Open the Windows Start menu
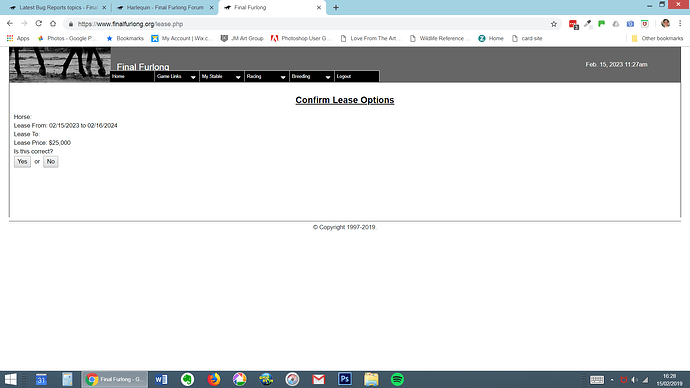Viewport: 690px width, 388px height. tap(10, 379)
